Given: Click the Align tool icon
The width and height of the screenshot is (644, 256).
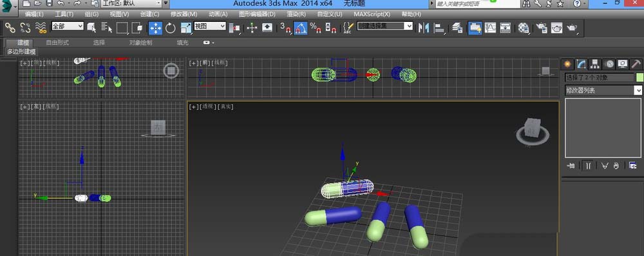Looking at the screenshot, I should pyautogui.click(x=439, y=28).
